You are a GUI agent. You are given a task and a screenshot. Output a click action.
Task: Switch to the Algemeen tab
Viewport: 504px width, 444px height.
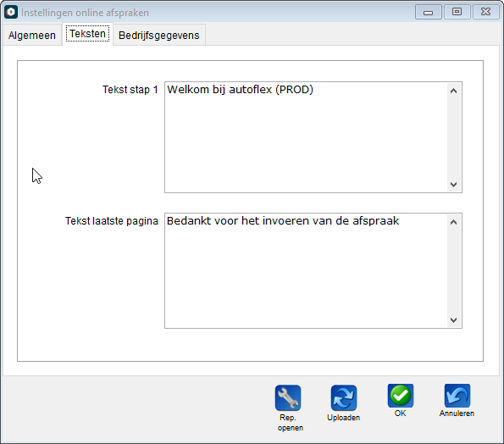click(x=32, y=35)
